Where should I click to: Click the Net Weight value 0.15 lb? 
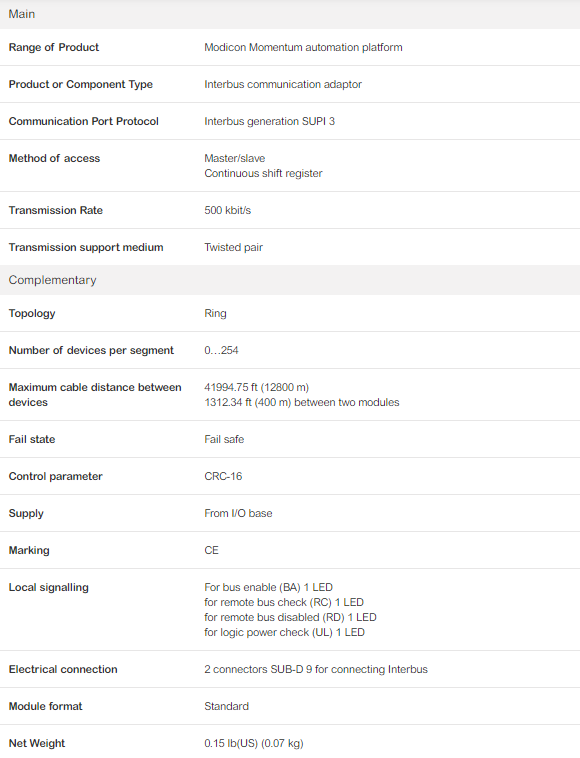(x=254, y=743)
